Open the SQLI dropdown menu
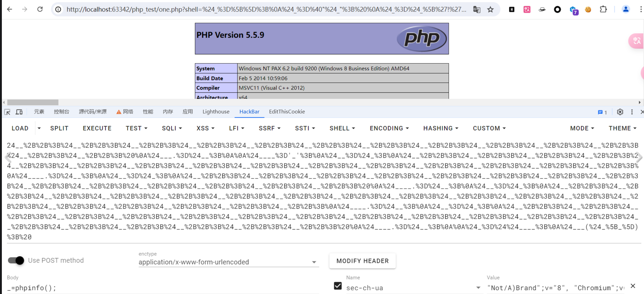The height and width of the screenshot is (294, 644). [172, 128]
